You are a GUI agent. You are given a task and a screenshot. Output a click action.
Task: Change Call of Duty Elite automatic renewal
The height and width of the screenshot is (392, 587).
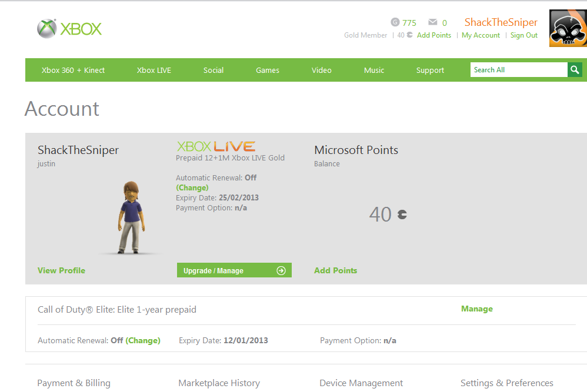pos(142,340)
